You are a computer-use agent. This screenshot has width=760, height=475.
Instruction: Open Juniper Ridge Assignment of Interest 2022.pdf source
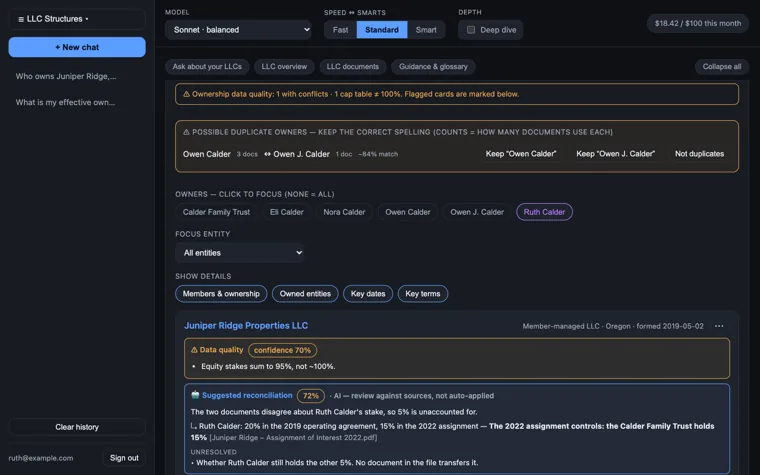(293, 437)
